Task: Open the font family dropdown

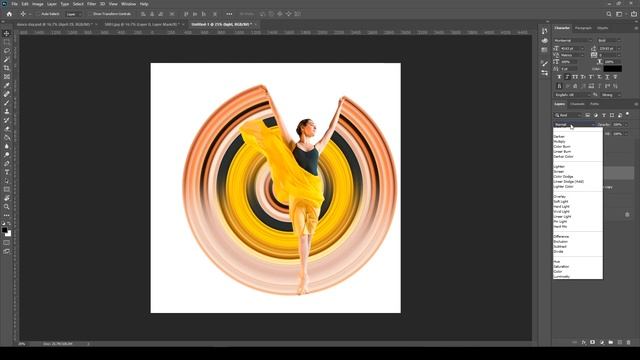Action: (572, 40)
